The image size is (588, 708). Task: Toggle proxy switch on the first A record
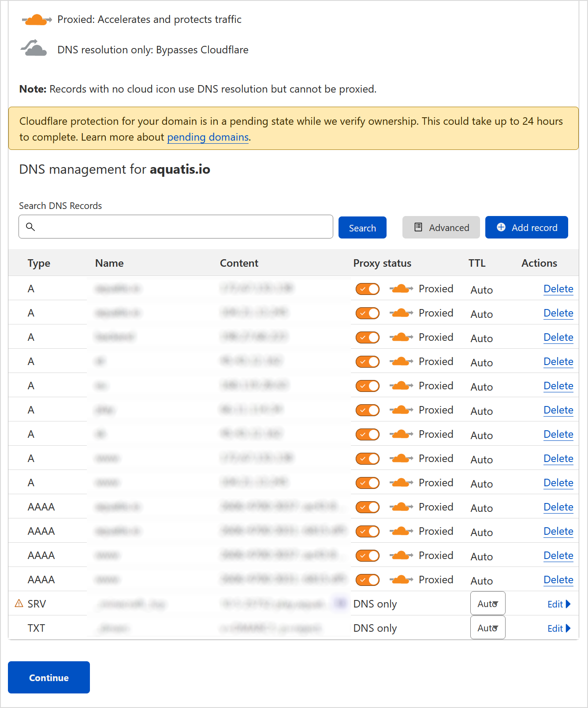368,289
